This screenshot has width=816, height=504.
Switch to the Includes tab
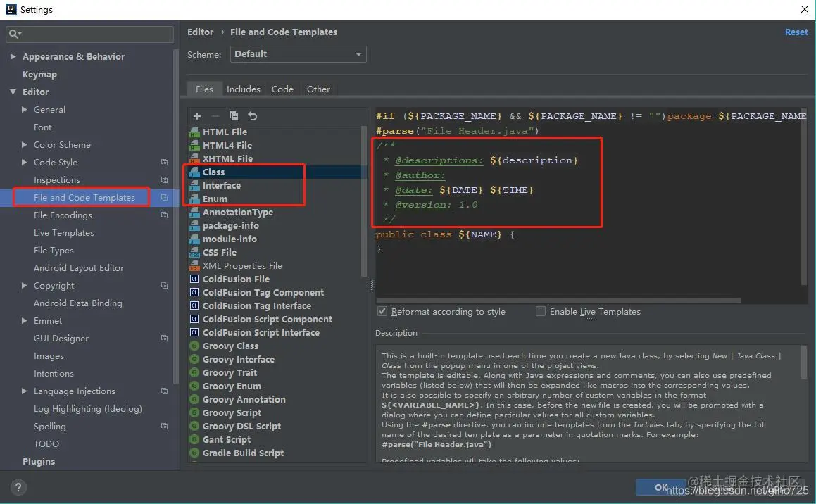pyautogui.click(x=244, y=89)
